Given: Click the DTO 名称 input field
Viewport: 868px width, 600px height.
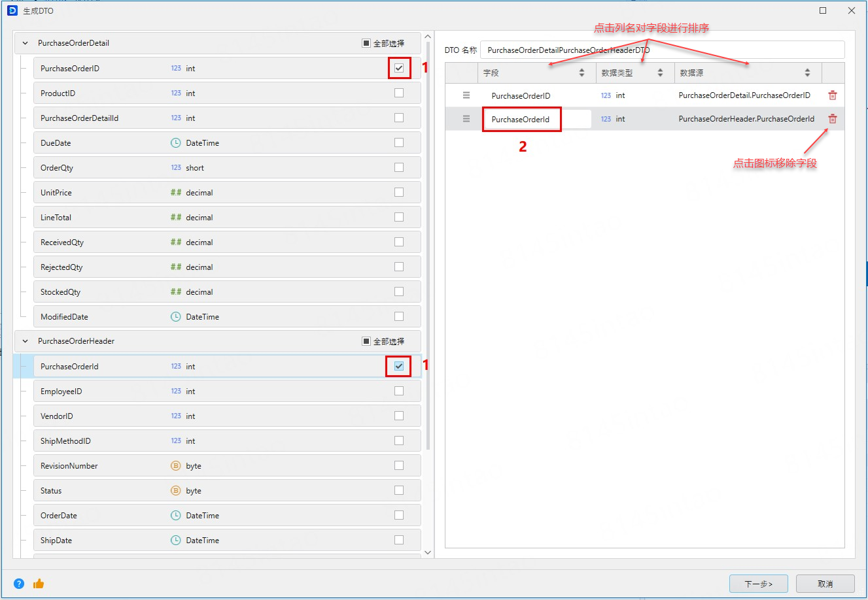Looking at the screenshot, I should [x=662, y=50].
